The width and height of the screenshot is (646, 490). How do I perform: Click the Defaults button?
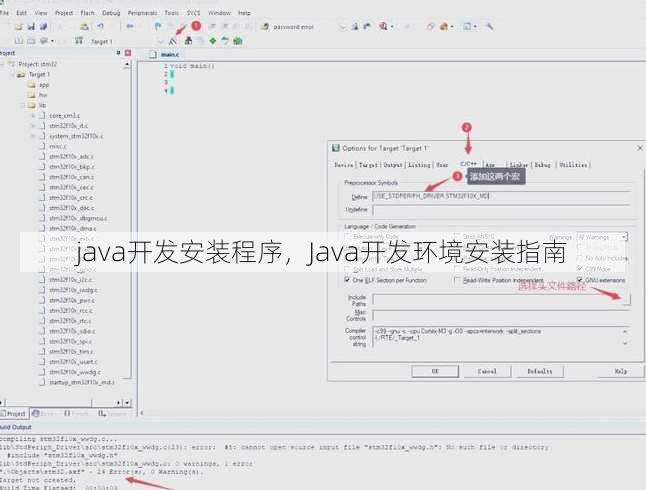(540, 371)
